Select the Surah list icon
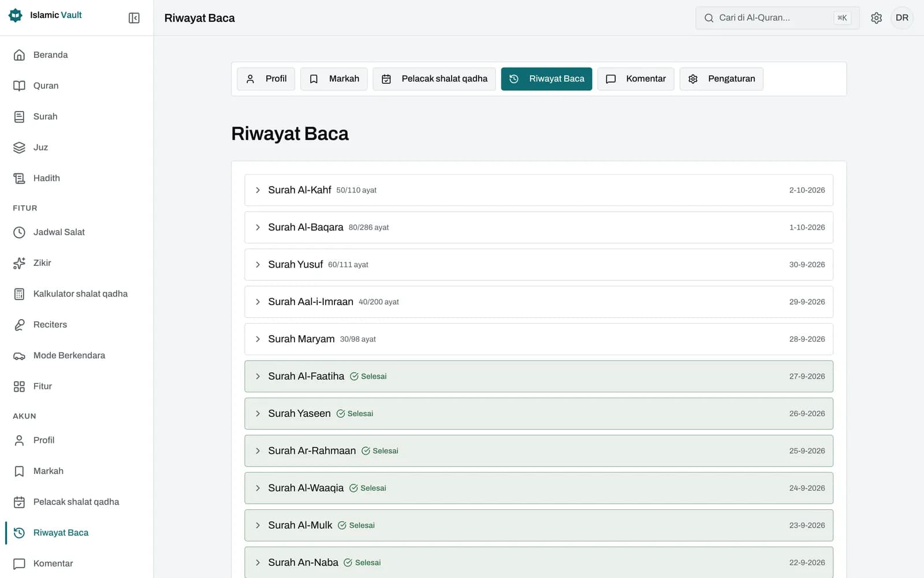This screenshot has height=578, width=924. tap(19, 117)
